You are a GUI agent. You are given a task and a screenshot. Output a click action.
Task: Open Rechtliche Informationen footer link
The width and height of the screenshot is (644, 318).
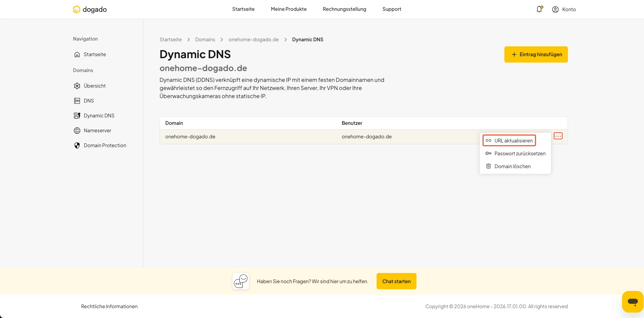coord(109,306)
